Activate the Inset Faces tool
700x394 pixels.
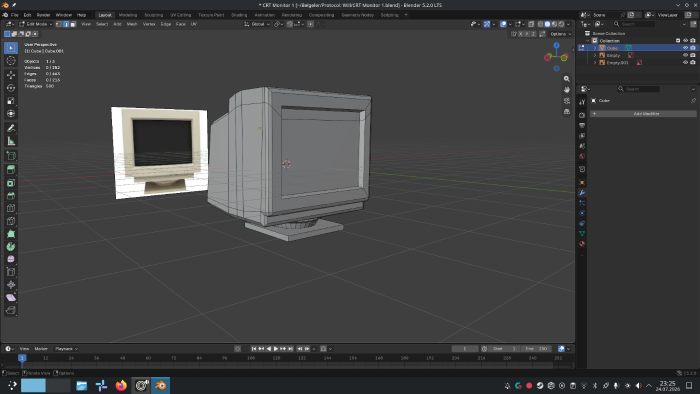pos(11,183)
